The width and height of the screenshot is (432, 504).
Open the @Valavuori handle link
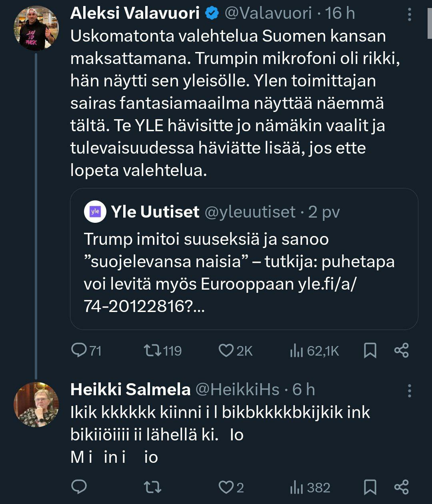click(x=268, y=14)
